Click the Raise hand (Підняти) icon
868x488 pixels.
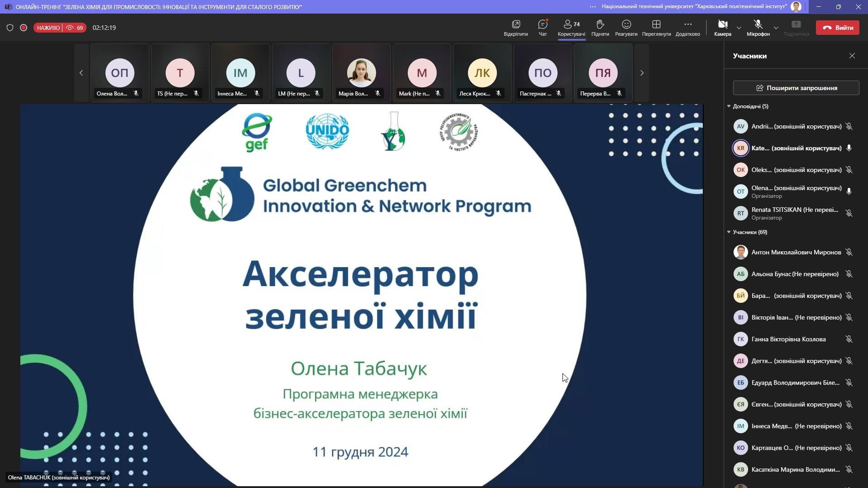click(x=600, y=25)
